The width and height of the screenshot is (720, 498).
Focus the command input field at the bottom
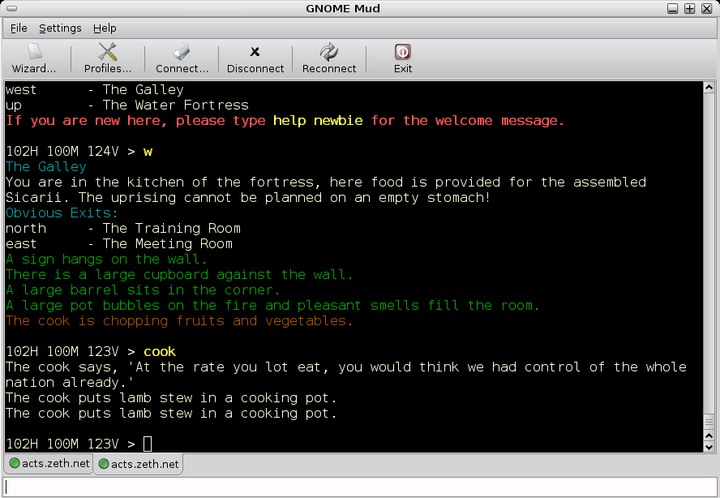tap(360, 486)
